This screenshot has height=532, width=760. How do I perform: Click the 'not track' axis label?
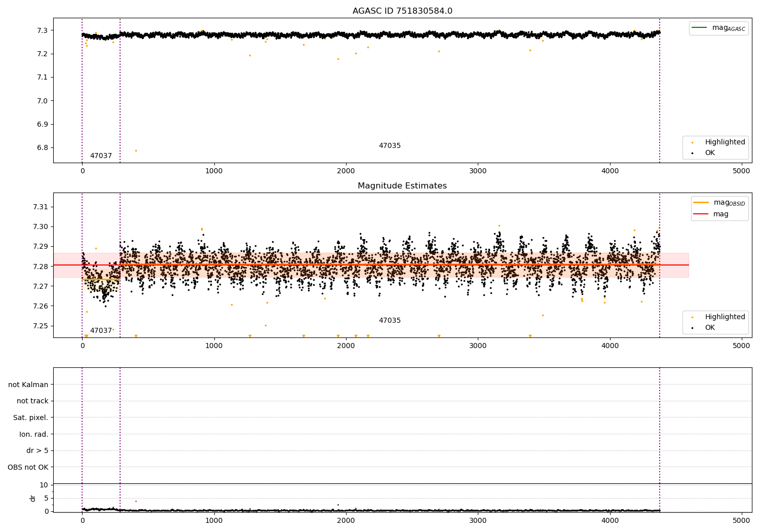pyautogui.click(x=32, y=401)
